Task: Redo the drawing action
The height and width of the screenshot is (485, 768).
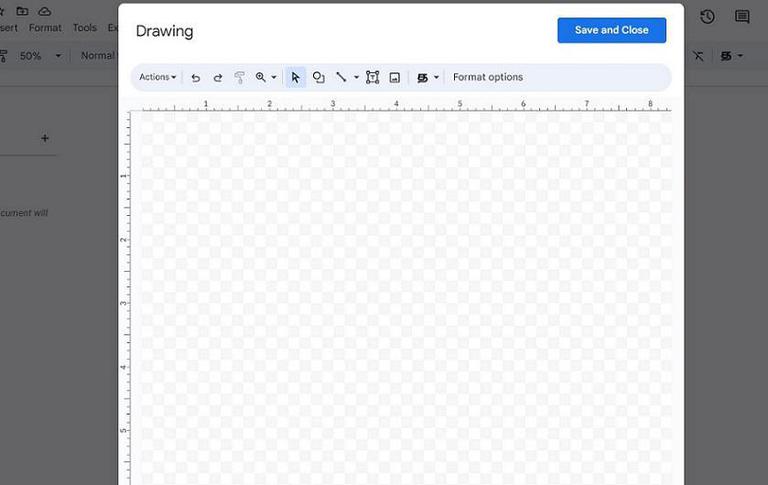Action: click(217, 77)
